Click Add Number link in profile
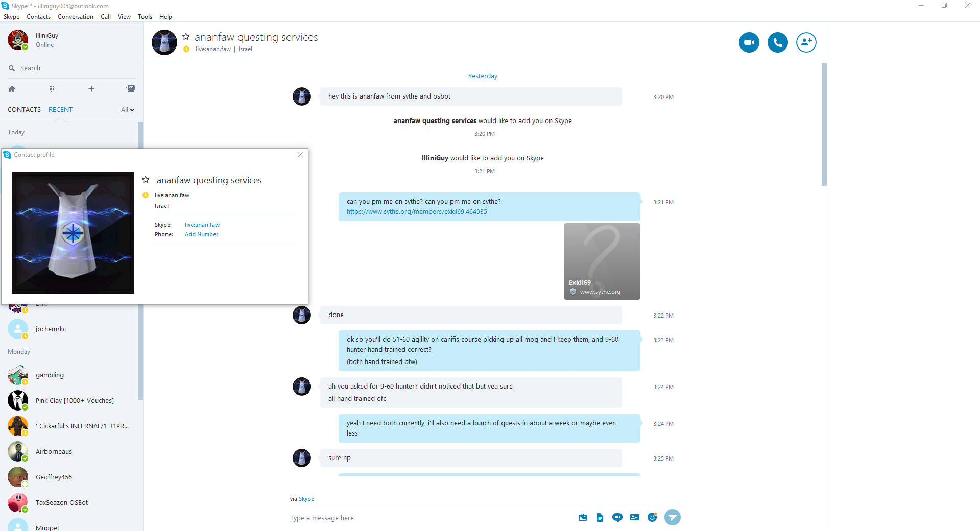The height and width of the screenshot is (531, 980). pyautogui.click(x=201, y=235)
